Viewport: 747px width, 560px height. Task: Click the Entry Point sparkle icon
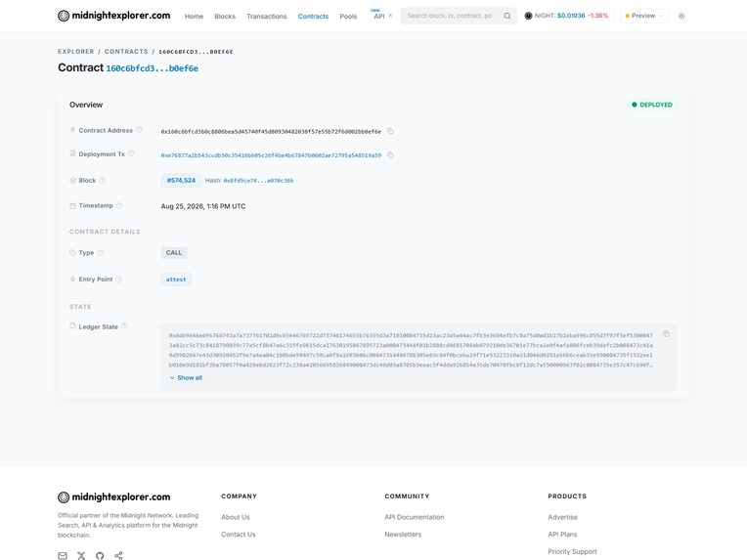tap(72, 280)
